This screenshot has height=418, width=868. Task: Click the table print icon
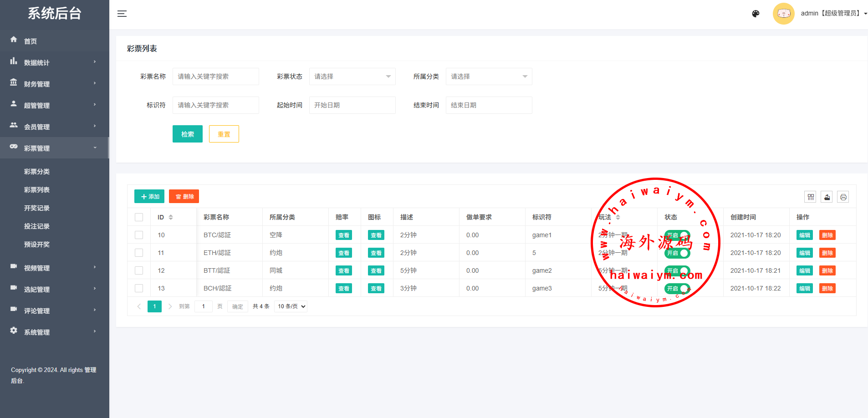pyautogui.click(x=843, y=197)
